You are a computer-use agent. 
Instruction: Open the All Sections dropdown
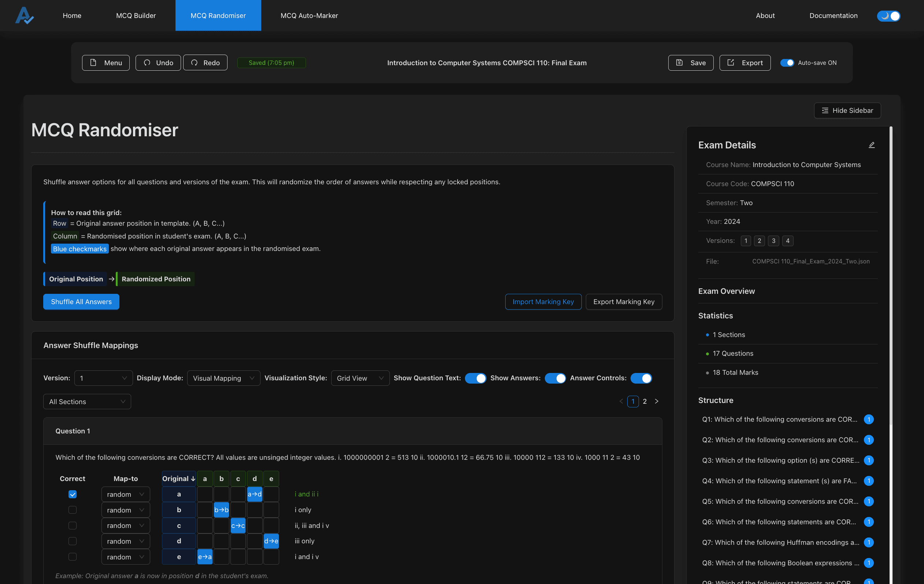tap(87, 402)
